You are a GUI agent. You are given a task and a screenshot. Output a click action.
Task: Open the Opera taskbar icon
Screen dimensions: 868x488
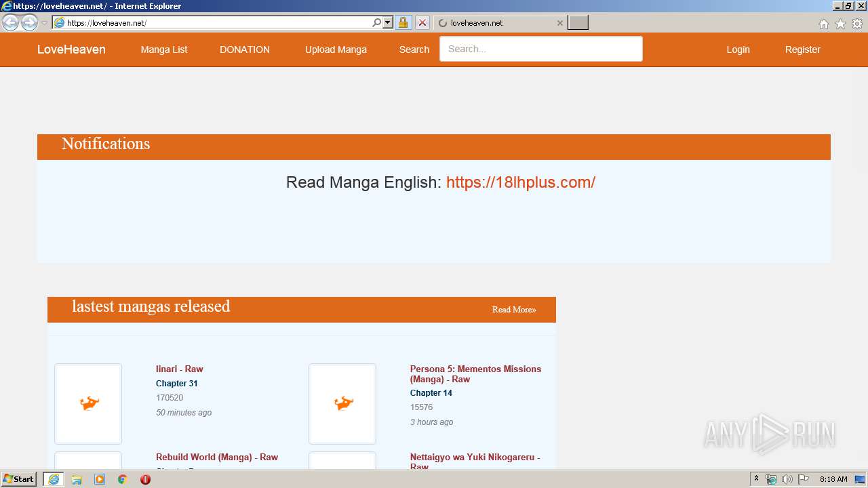[145, 479]
